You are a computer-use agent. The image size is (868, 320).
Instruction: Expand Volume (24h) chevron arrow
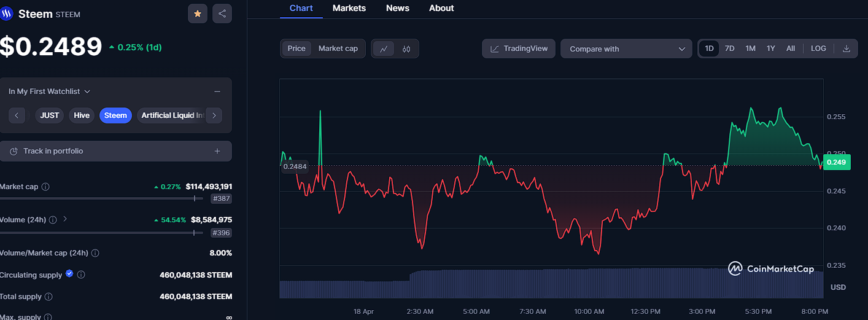tap(65, 219)
